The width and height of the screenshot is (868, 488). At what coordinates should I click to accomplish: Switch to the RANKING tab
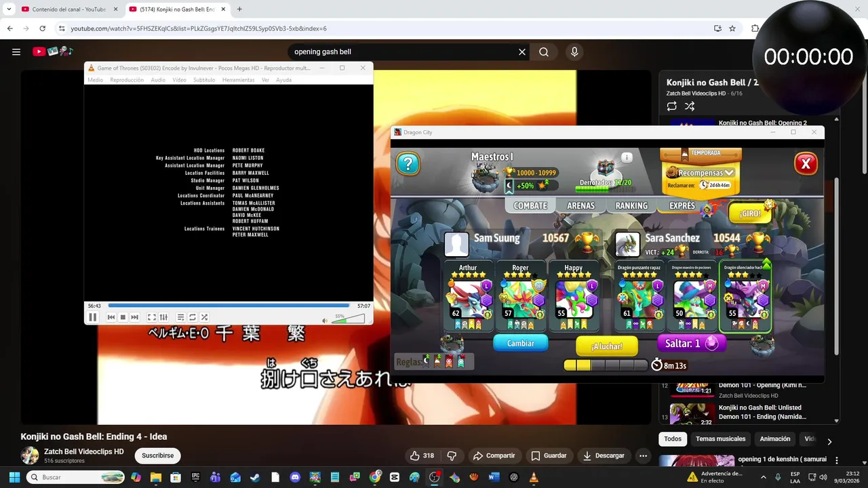click(631, 205)
